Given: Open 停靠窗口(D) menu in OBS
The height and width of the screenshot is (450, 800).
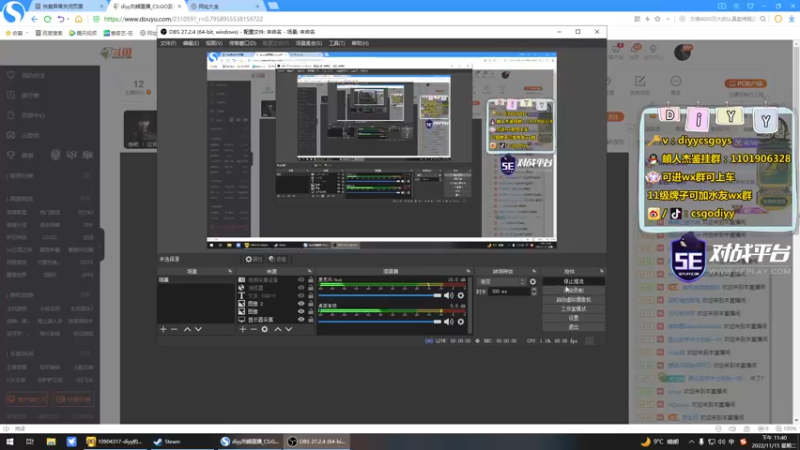Looking at the screenshot, I should click(242, 43).
